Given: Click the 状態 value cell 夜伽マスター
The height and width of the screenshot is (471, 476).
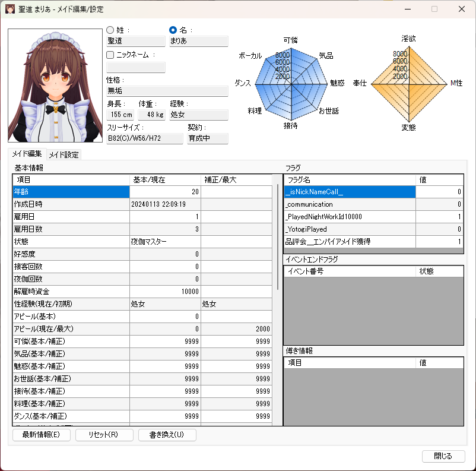Looking at the screenshot, I should (x=164, y=242).
